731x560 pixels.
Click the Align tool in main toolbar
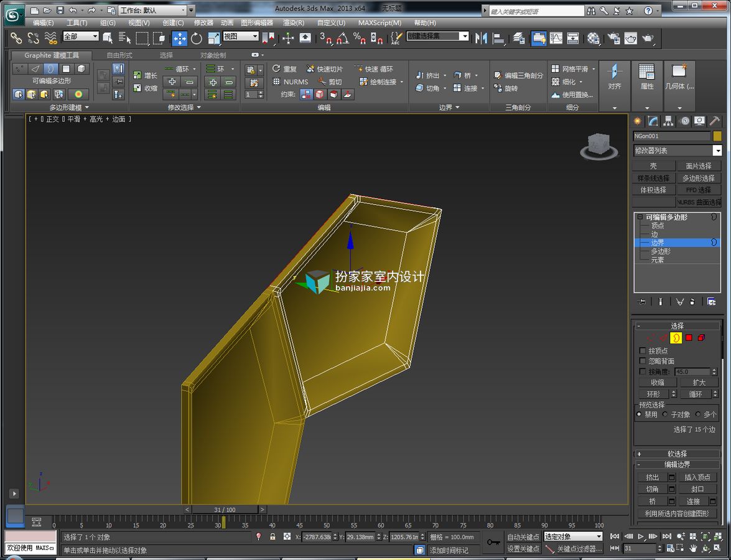(x=498, y=38)
